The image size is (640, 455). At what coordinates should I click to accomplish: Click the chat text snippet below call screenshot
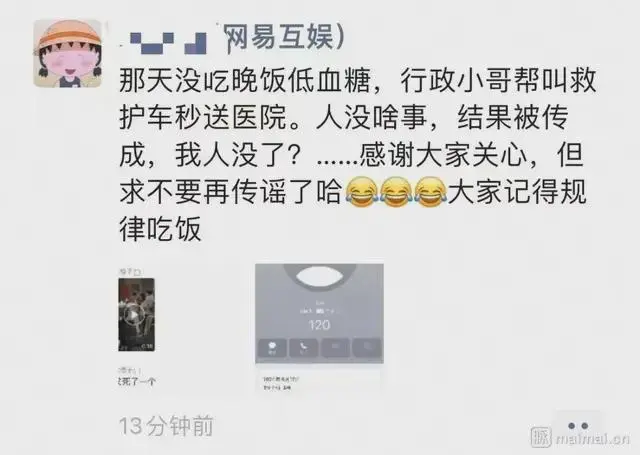pos(282,383)
